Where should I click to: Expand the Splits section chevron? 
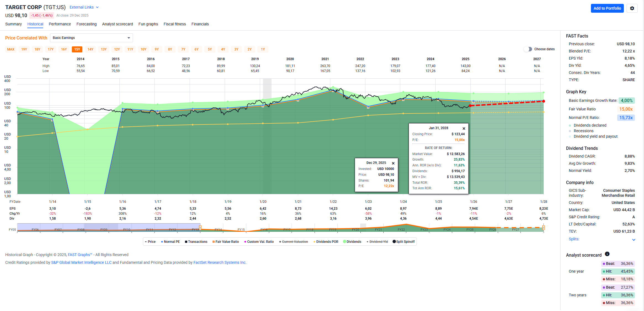click(633, 240)
